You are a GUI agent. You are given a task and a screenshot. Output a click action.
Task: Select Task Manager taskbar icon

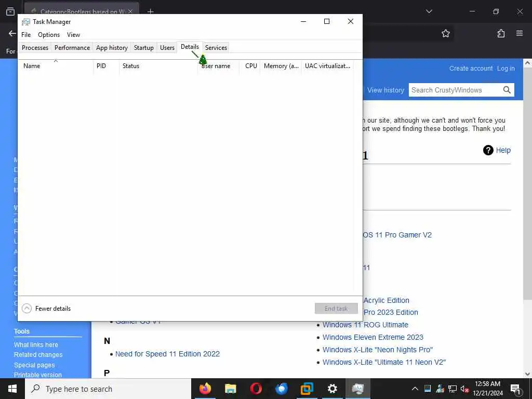pyautogui.click(x=357, y=389)
